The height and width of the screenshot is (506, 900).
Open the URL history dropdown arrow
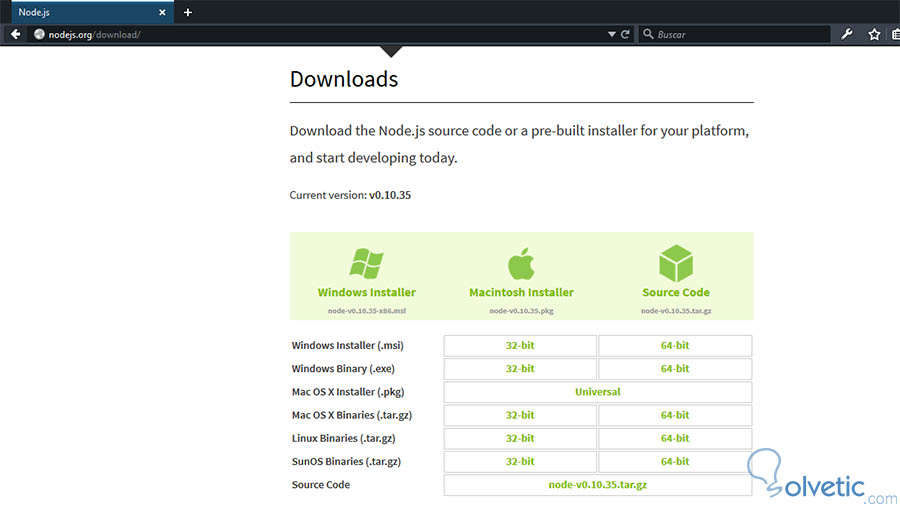(x=612, y=34)
